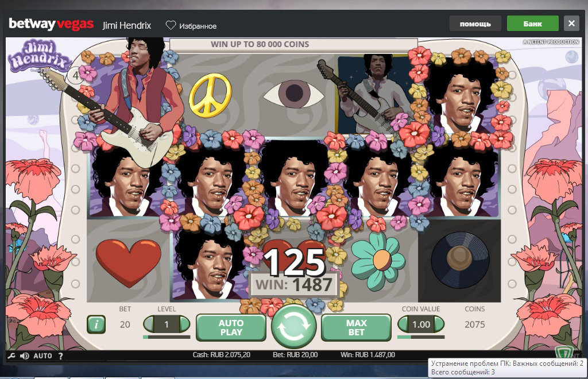Viewport: 588px width, 379px height.
Task: Open the green Банк button
Action: (532, 24)
